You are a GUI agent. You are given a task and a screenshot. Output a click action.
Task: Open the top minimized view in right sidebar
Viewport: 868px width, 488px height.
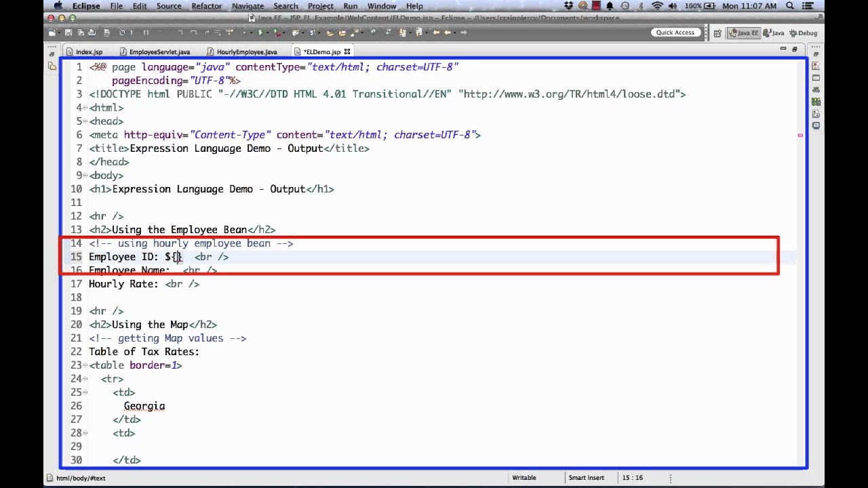pyautogui.click(x=816, y=66)
